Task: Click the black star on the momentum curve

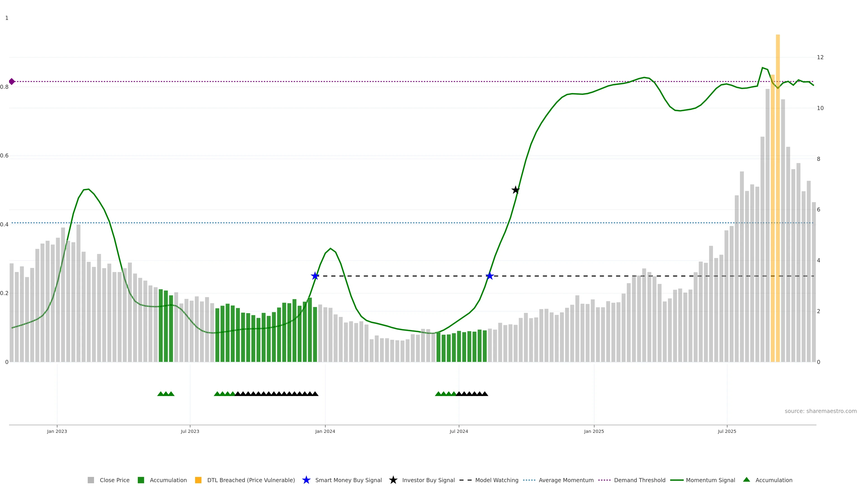Action: click(x=515, y=190)
